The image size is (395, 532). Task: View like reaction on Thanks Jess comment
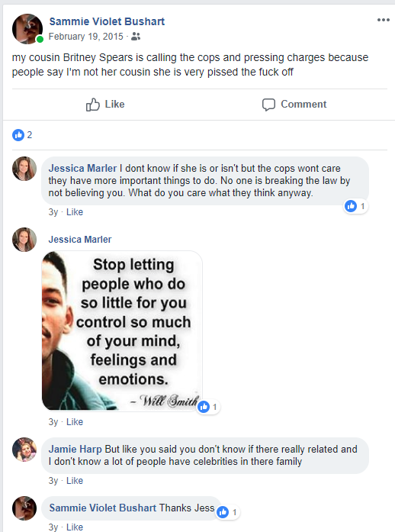pyautogui.click(x=228, y=512)
